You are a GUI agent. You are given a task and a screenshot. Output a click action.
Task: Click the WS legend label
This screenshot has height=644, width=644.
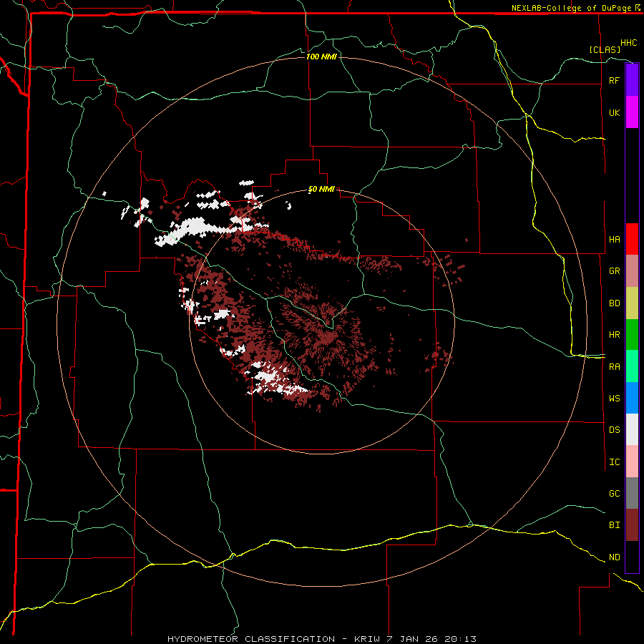[x=614, y=399]
